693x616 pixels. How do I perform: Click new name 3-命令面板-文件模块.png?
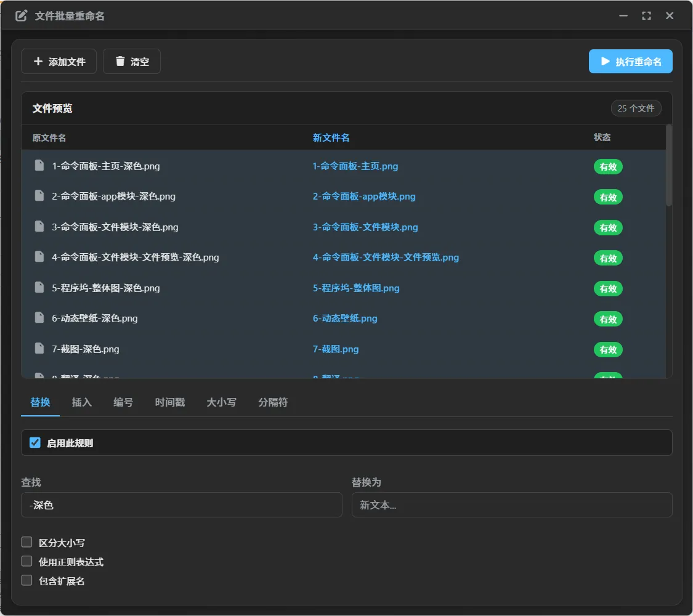365,227
